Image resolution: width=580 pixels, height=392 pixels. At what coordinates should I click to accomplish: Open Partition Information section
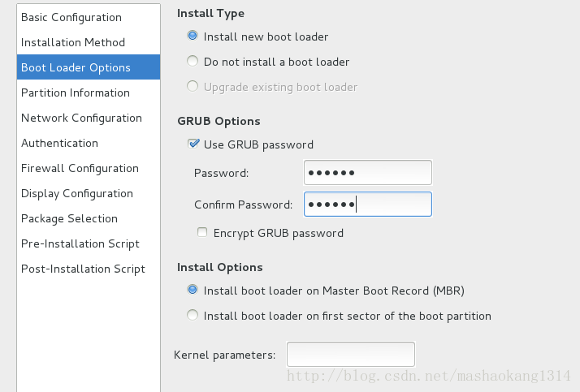point(89,93)
